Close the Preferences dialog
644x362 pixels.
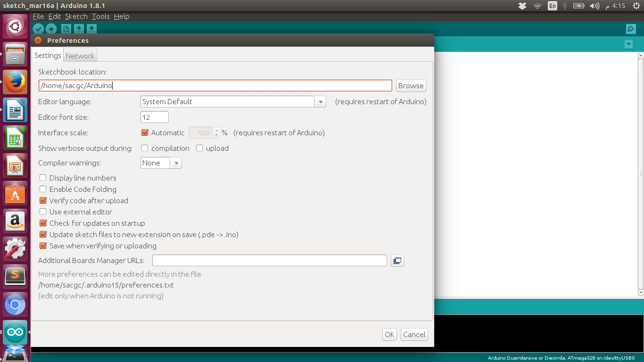38,41
